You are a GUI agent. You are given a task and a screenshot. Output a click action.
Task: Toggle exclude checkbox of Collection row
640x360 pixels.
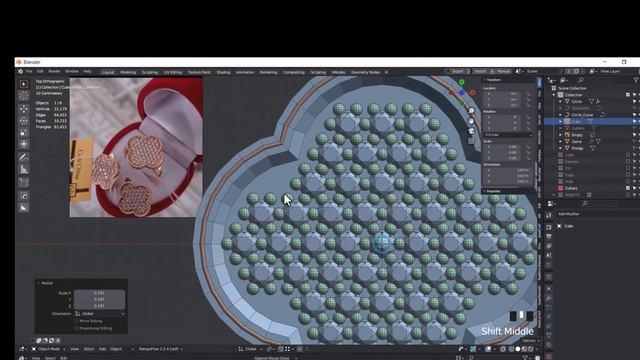tap(628, 95)
